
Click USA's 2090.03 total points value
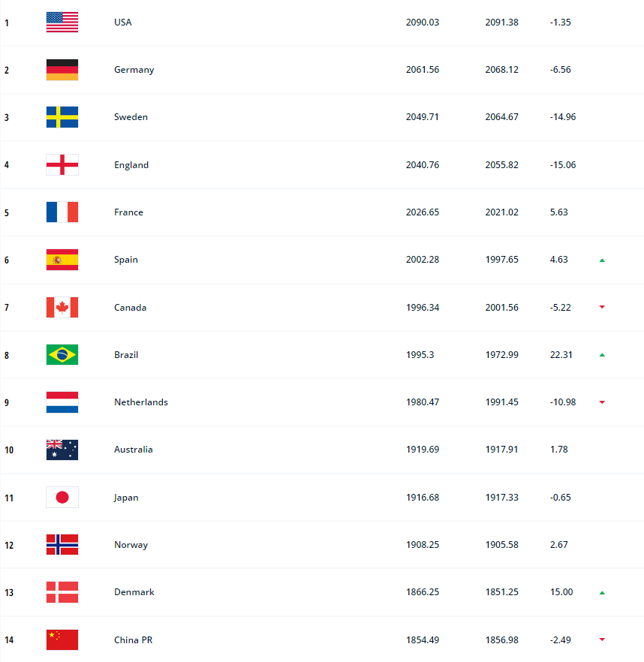pos(423,23)
